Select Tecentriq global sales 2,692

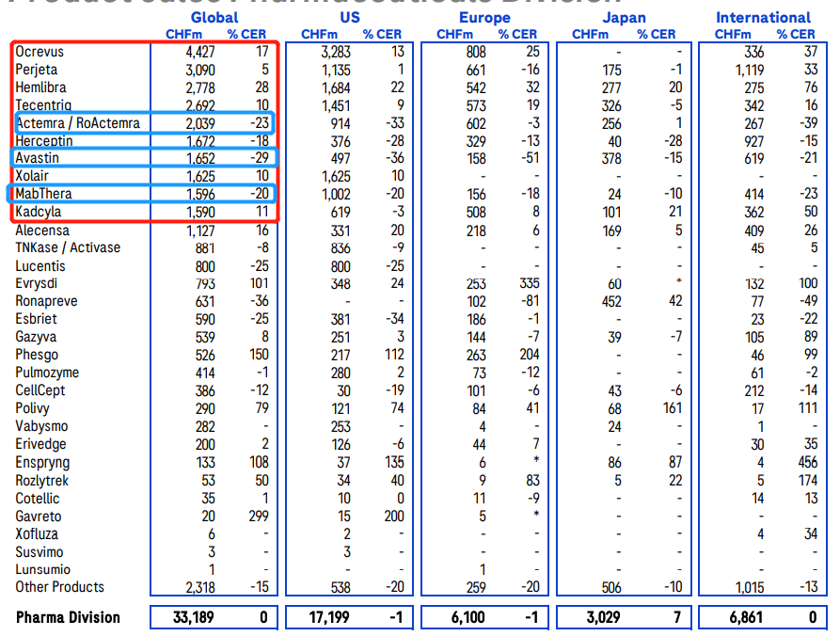click(x=200, y=105)
